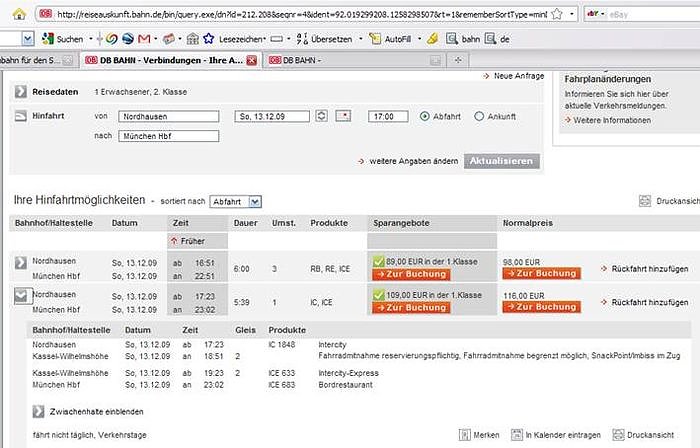
Task: Click the date stepper next to date field
Action: pos(321,117)
